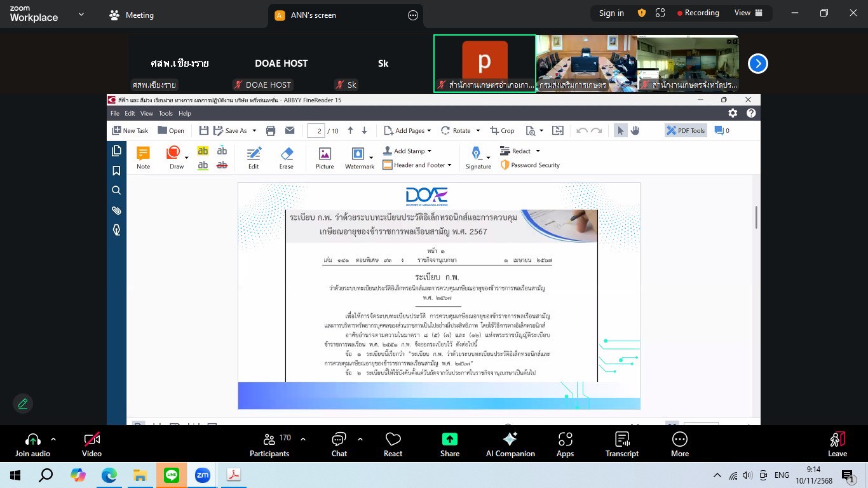Expand the Chat options chevron

click(360, 439)
